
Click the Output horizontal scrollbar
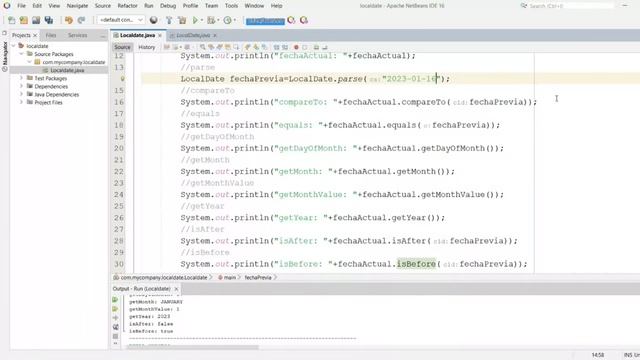[x=192, y=347]
